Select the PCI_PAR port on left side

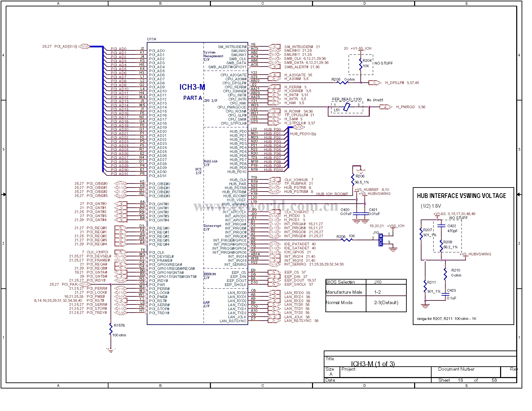(70, 284)
